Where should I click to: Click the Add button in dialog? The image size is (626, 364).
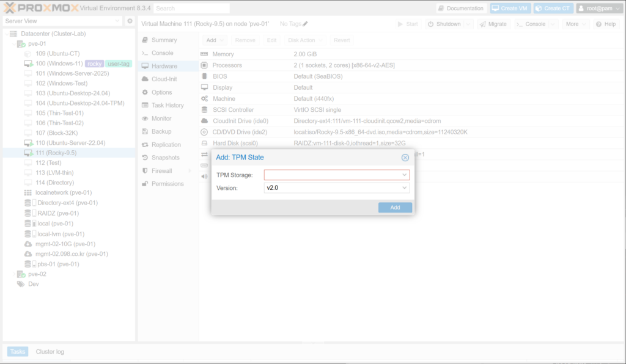[395, 208]
